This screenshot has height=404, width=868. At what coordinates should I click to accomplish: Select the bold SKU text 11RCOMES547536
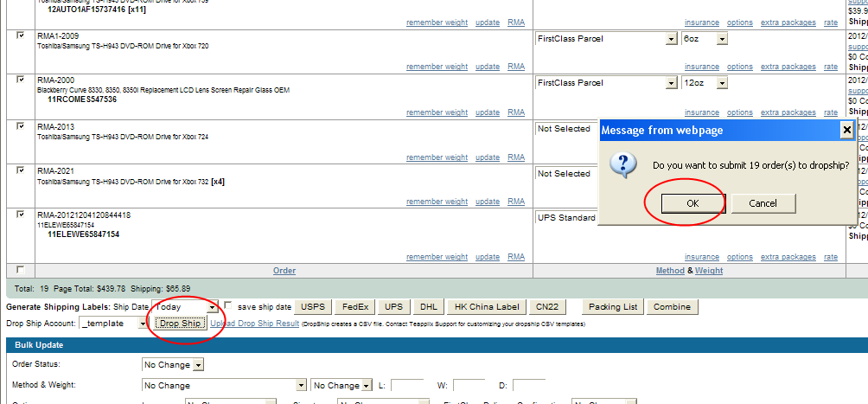coord(82,99)
